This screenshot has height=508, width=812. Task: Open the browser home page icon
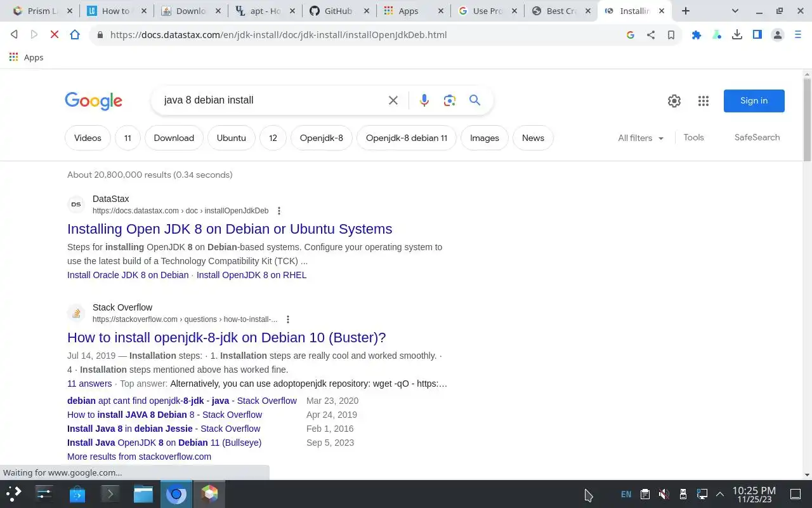[75, 35]
